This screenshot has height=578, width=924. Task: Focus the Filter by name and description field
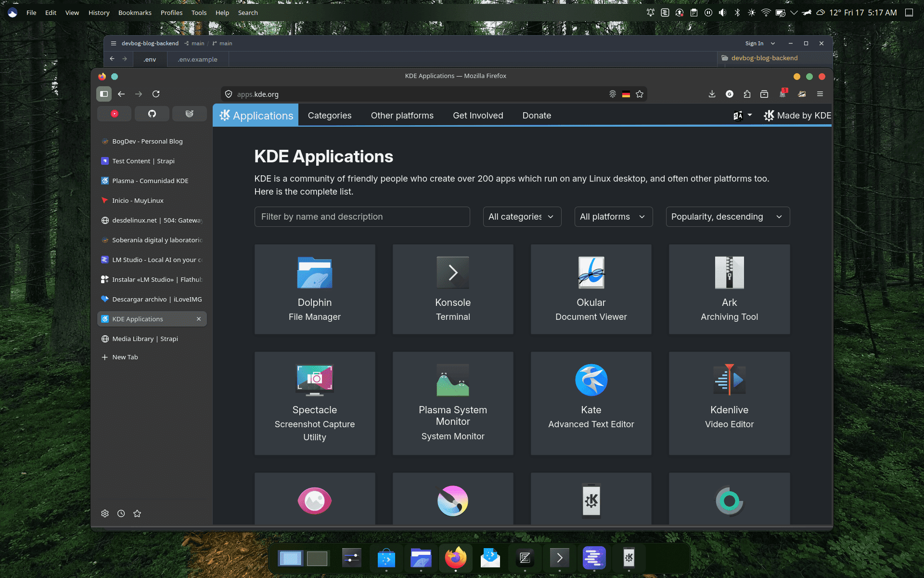click(362, 217)
